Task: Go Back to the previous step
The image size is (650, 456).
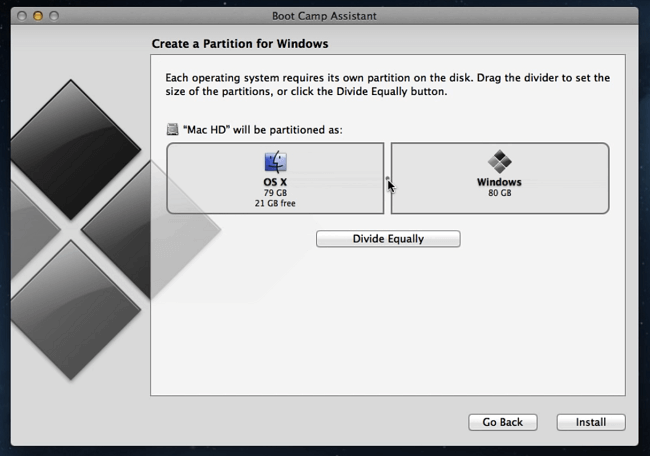Action: 502,422
